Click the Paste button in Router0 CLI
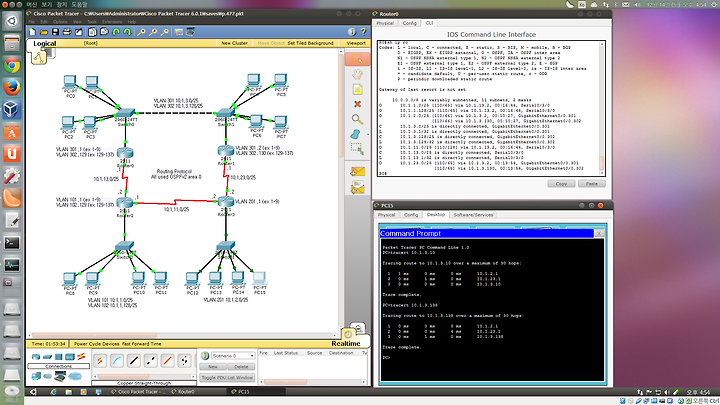 coord(591,184)
